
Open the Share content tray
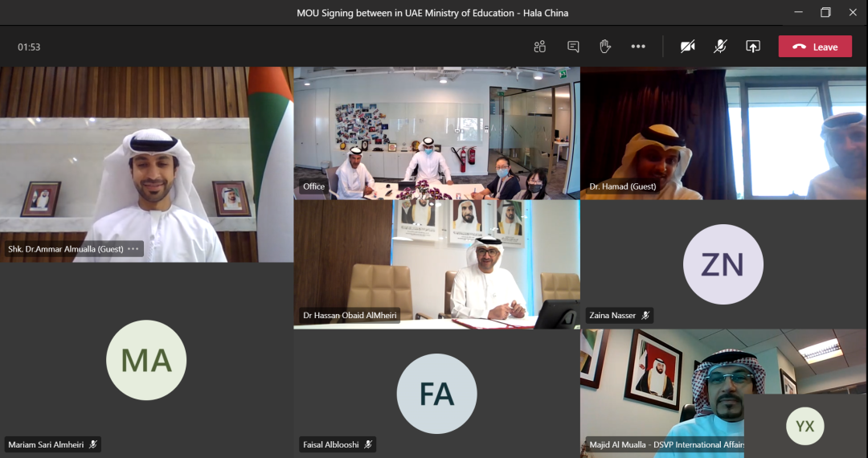point(753,47)
